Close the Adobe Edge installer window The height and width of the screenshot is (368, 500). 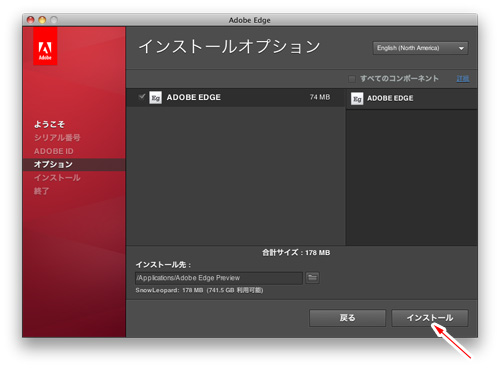[x=31, y=20]
